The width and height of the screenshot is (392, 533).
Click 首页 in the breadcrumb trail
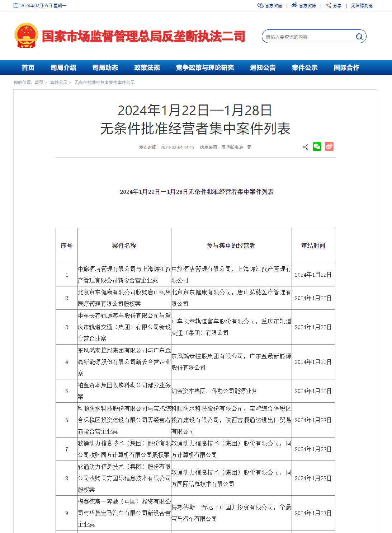tap(39, 83)
